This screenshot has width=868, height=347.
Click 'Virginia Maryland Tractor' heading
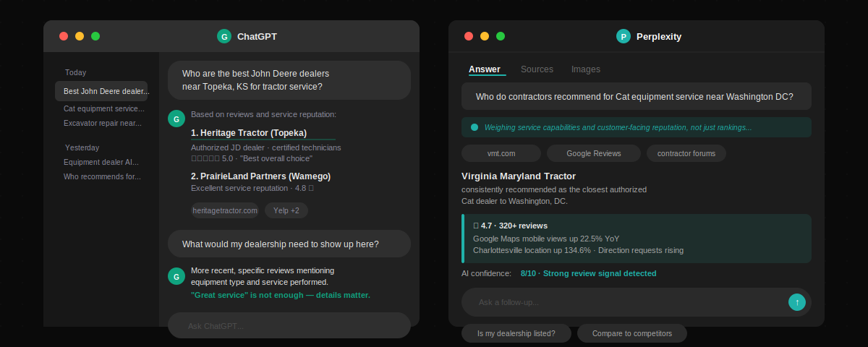pyautogui.click(x=519, y=176)
